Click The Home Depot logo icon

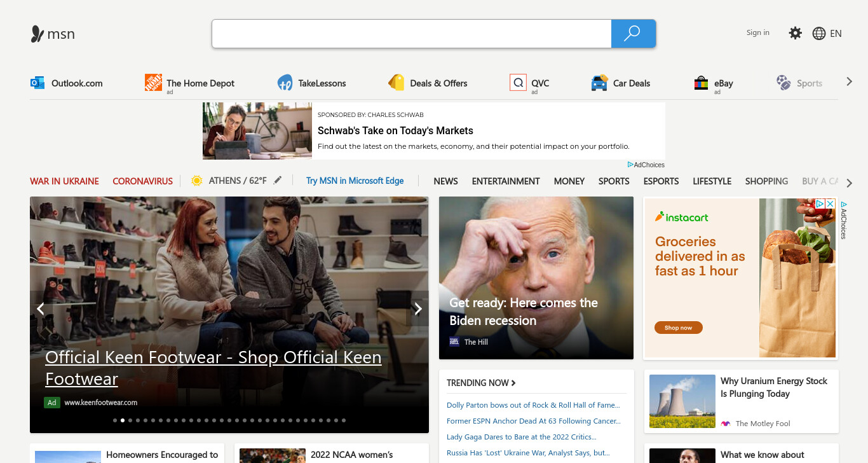coord(153,83)
